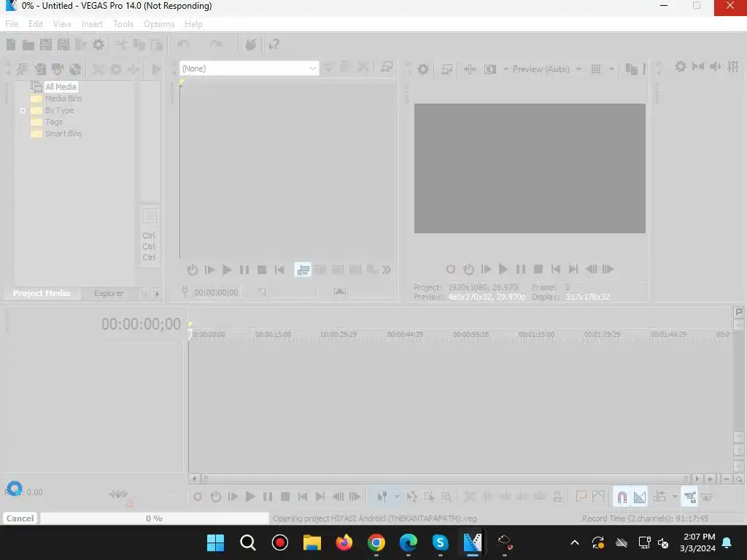Click the playback rate slider
747x560 pixels.
117,494
